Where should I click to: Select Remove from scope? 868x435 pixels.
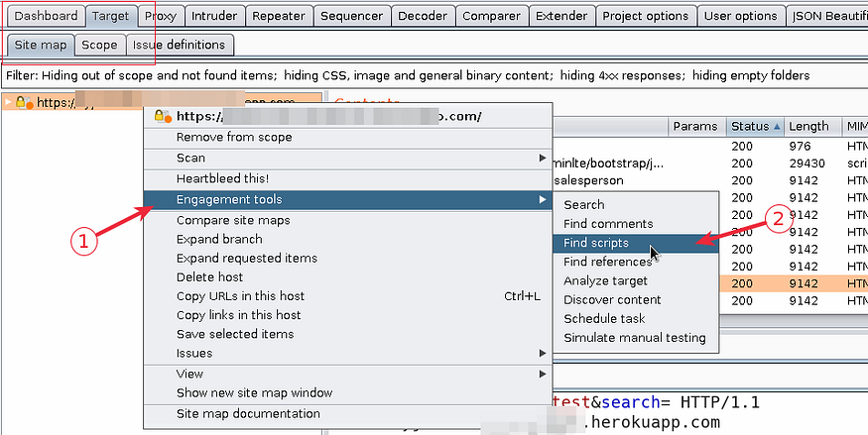pyautogui.click(x=234, y=137)
